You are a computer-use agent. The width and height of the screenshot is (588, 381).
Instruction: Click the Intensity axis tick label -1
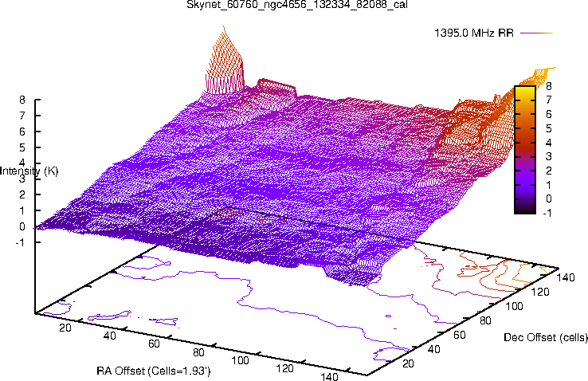tap(20, 242)
